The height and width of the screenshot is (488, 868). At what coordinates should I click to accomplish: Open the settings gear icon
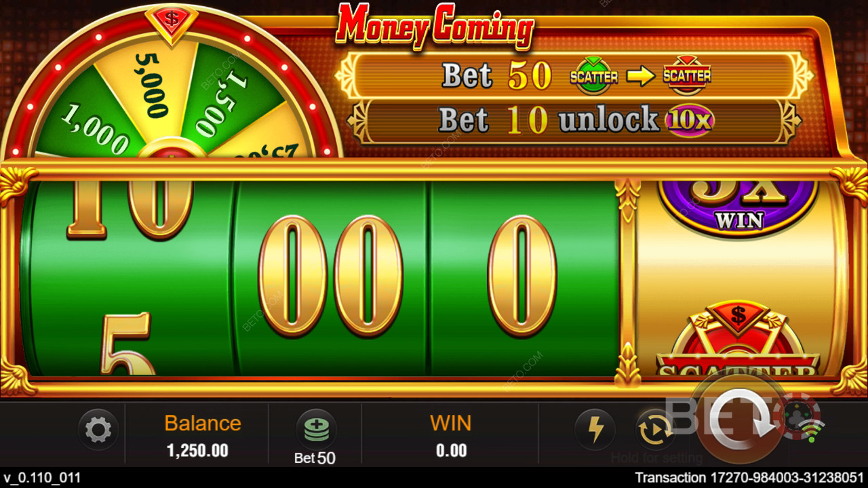[x=98, y=430]
